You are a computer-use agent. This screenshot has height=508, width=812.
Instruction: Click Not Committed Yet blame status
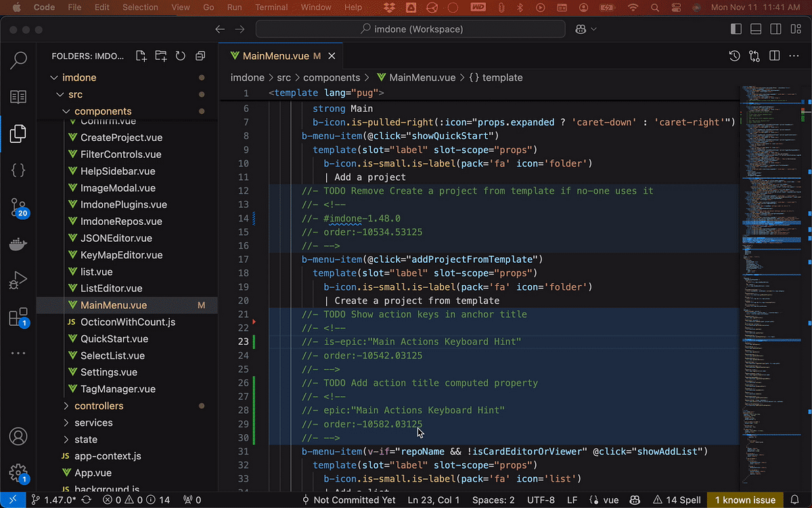349,500
